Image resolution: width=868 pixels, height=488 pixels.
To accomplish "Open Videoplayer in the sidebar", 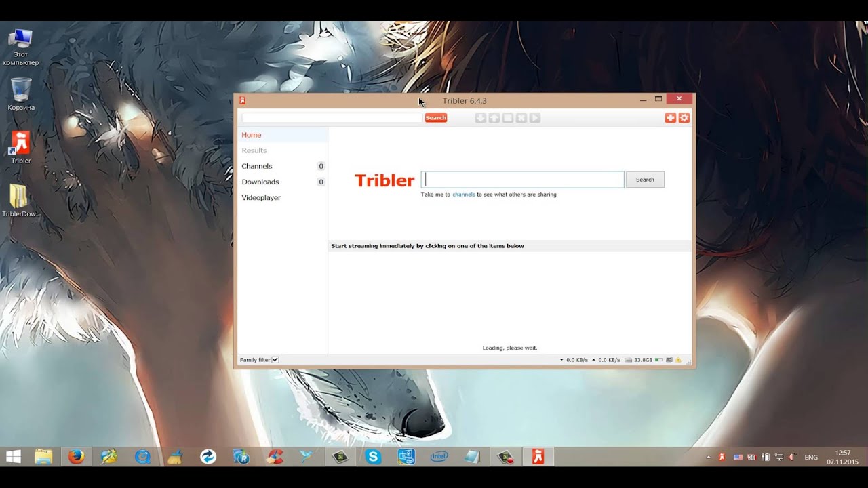I will (283, 197).
